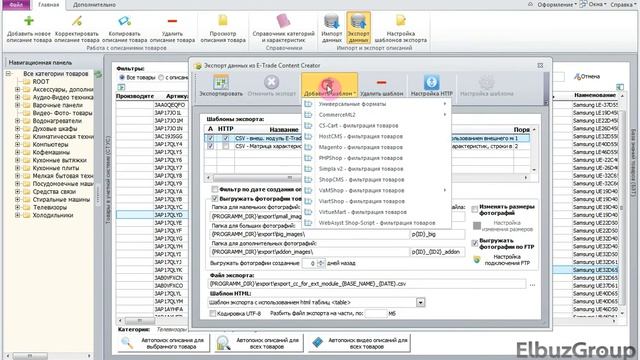The image size is (640, 360).
Task: Click the icon next to CS-Cart menu entry
Action: [x=309, y=126]
